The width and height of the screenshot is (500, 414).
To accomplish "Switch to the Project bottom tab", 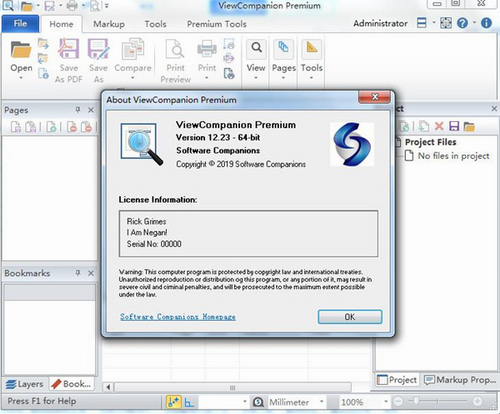I will (397, 380).
